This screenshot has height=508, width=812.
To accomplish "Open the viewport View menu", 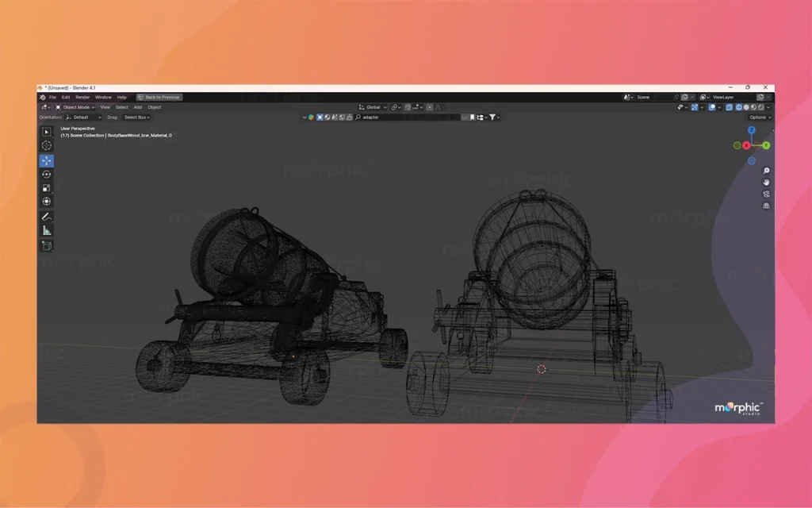I will point(105,107).
